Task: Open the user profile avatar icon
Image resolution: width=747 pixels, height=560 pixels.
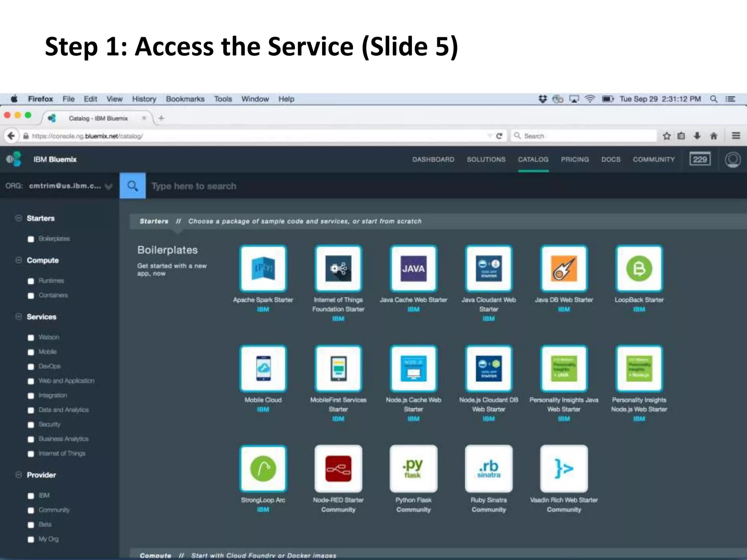Action: pos(733,160)
